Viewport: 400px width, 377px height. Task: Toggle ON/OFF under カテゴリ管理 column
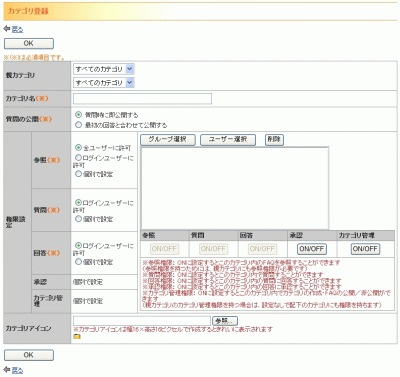tap(365, 249)
